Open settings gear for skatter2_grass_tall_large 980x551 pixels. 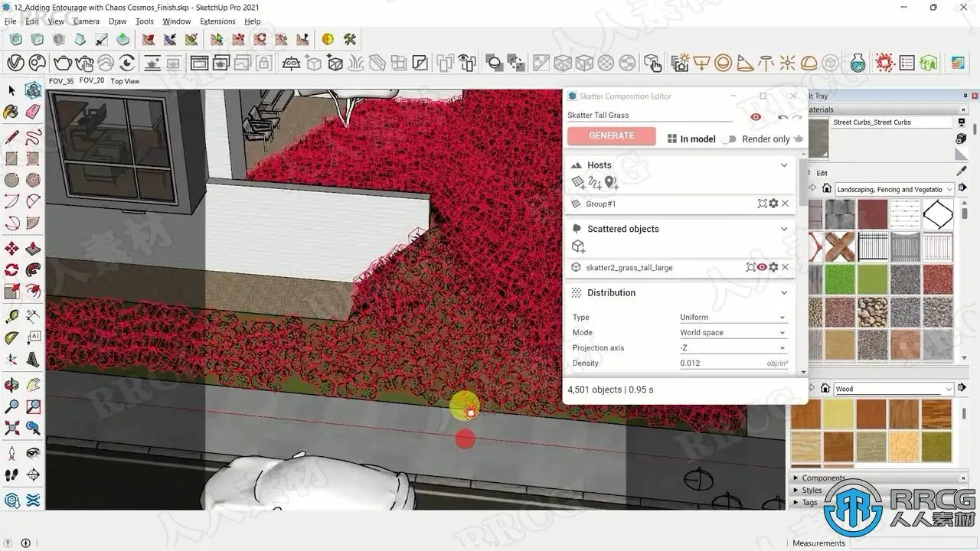click(773, 267)
